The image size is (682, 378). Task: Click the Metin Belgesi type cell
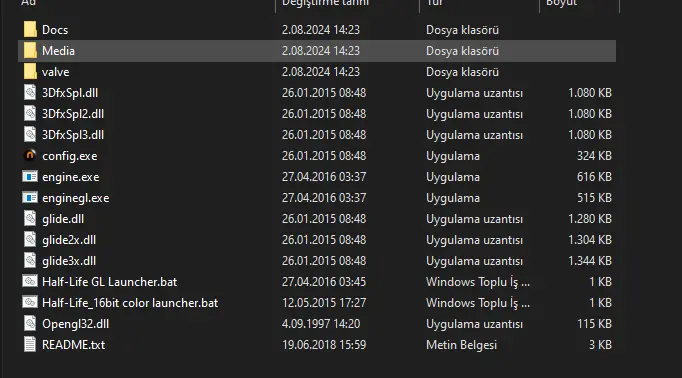coord(461,345)
